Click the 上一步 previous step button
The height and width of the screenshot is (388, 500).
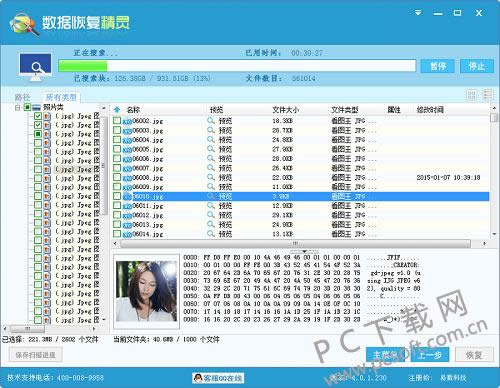[x=430, y=355]
